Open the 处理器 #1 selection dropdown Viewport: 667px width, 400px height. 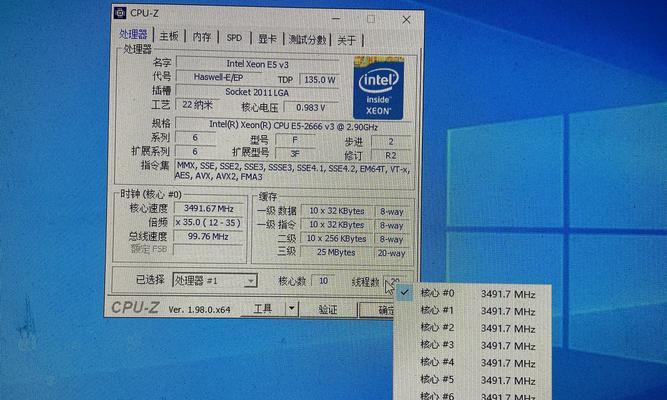point(215,280)
